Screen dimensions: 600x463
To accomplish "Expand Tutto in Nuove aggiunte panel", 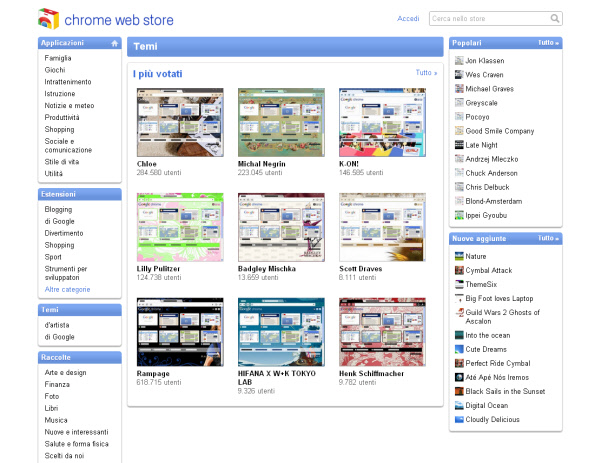I will click(548, 239).
